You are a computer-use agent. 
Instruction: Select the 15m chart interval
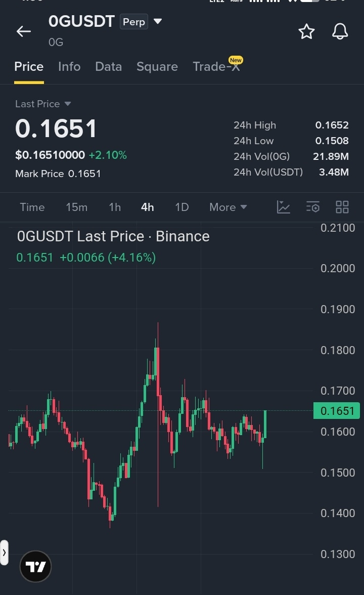tap(77, 207)
